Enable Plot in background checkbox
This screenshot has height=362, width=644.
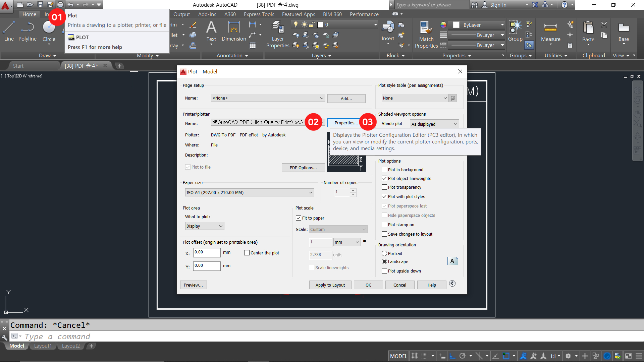384,170
